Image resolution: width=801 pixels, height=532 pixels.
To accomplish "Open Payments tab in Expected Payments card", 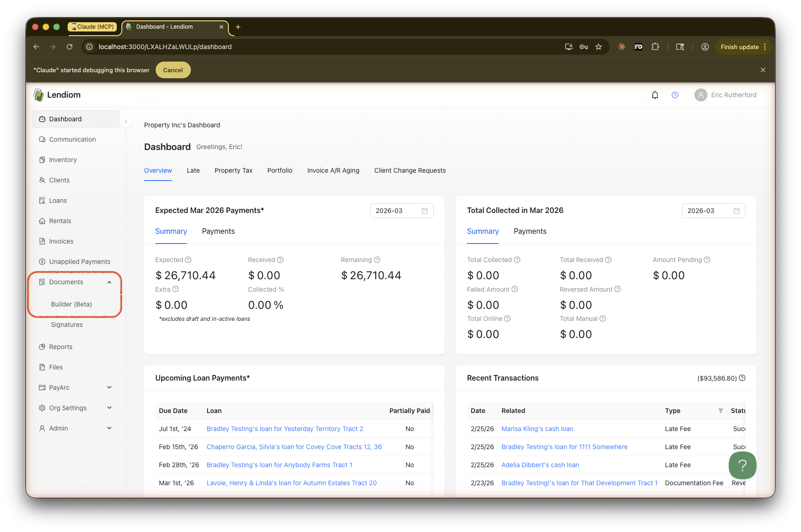I will pos(218,231).
